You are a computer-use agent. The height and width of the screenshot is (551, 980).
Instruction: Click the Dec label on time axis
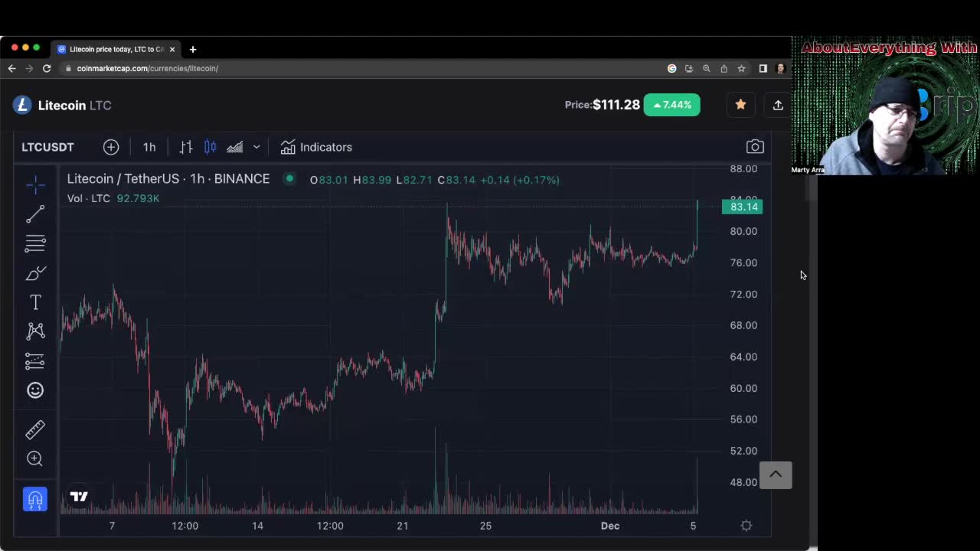coord(610,526)
